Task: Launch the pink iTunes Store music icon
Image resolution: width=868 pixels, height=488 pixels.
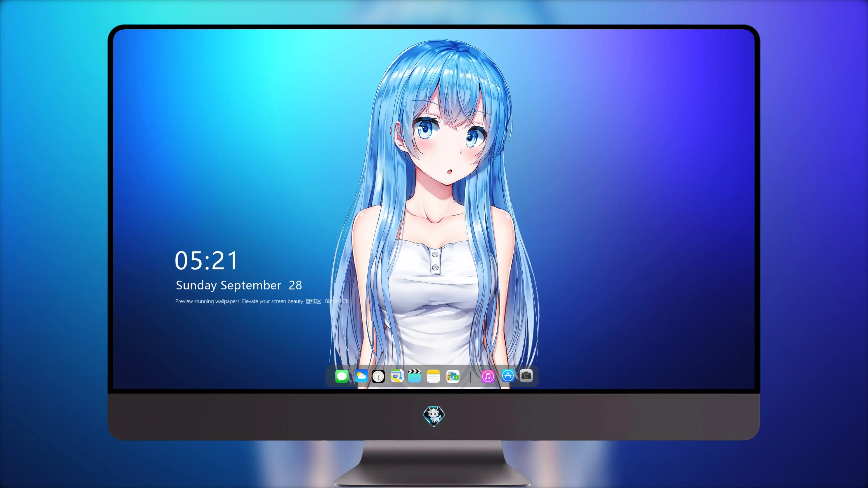Action: [488, 376]
